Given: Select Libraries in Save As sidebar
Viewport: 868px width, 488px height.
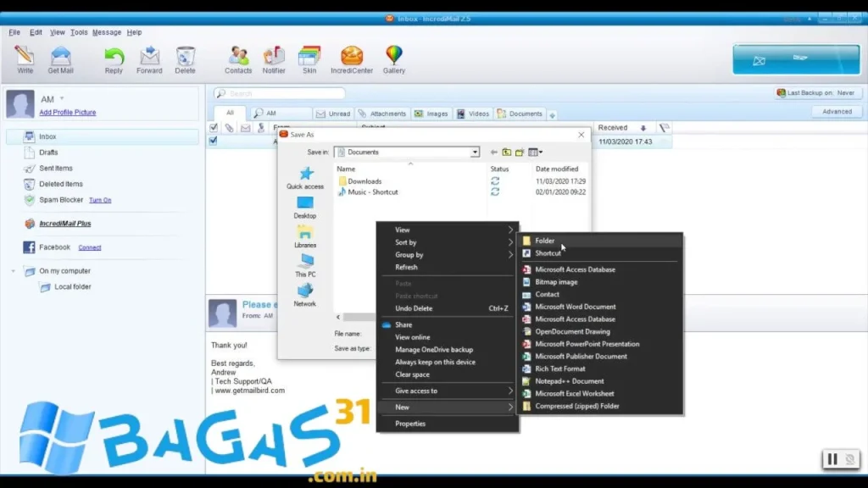Looking at the screenshot, I should [305, 237].
